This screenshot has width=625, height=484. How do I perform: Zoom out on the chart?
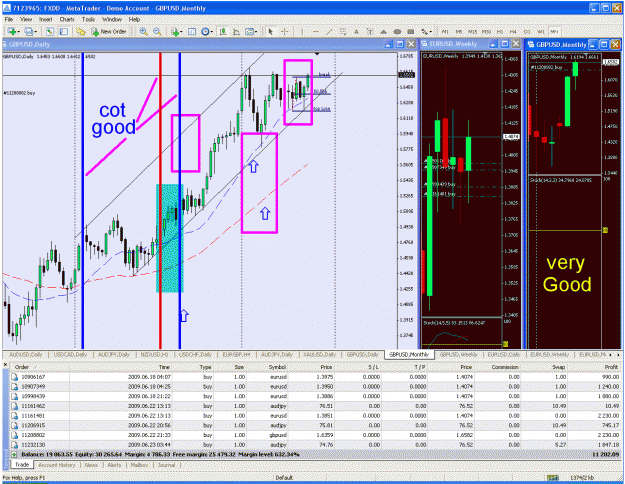click(157, 31)
